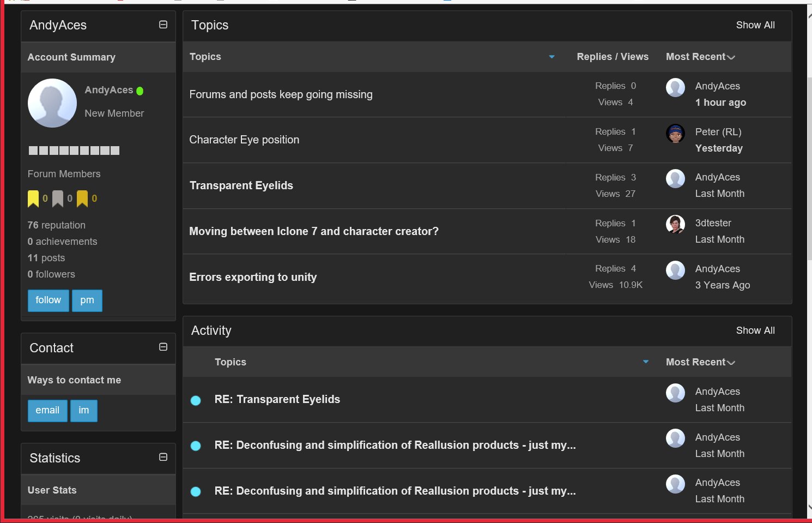Screen dimensions: 812x523
Task: Click AndyAces avatar in Transparent Eyelids topic row
Action: (675, 178)
